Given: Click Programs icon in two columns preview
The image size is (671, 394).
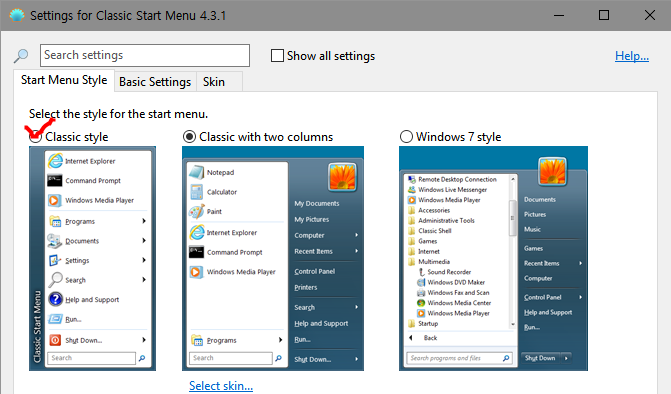Looking at the screenshot, I should point(197,340).
